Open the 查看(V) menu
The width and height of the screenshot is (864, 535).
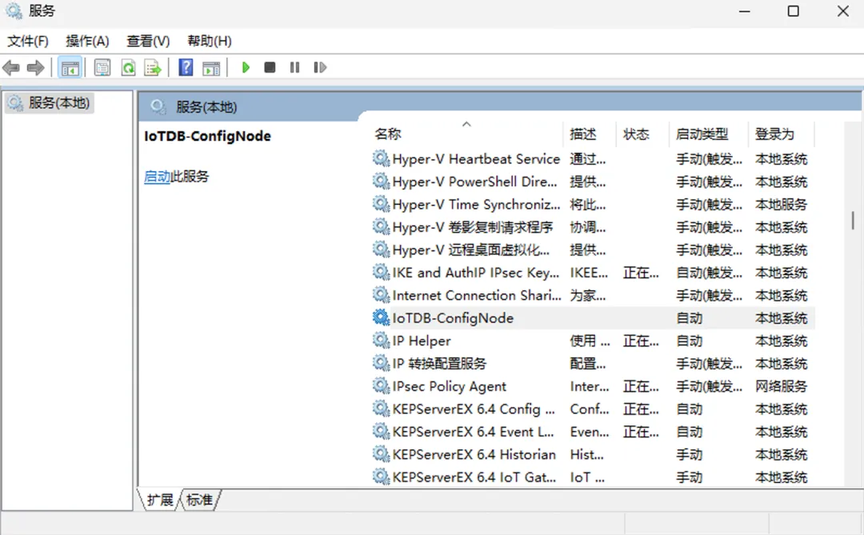point(148,41)
